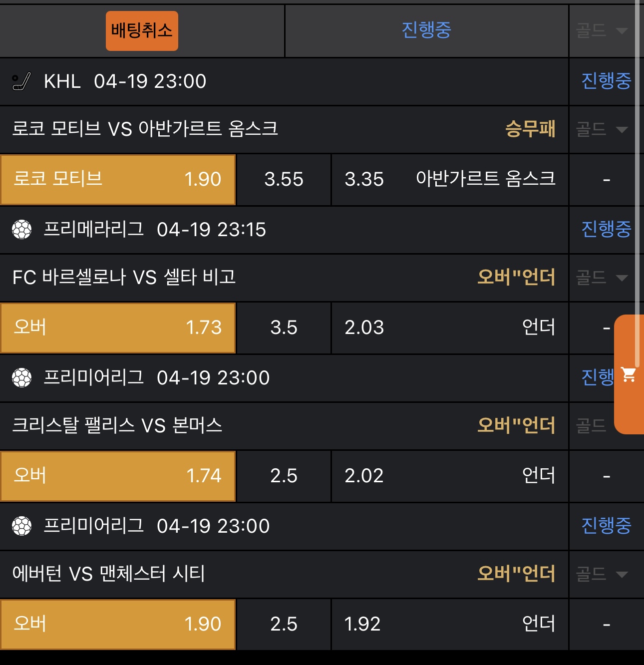644x665 pixels.
Task: Click the soccer ball icon for 크리스탈 팰리스 match
Action: click(x=21, y=378)
